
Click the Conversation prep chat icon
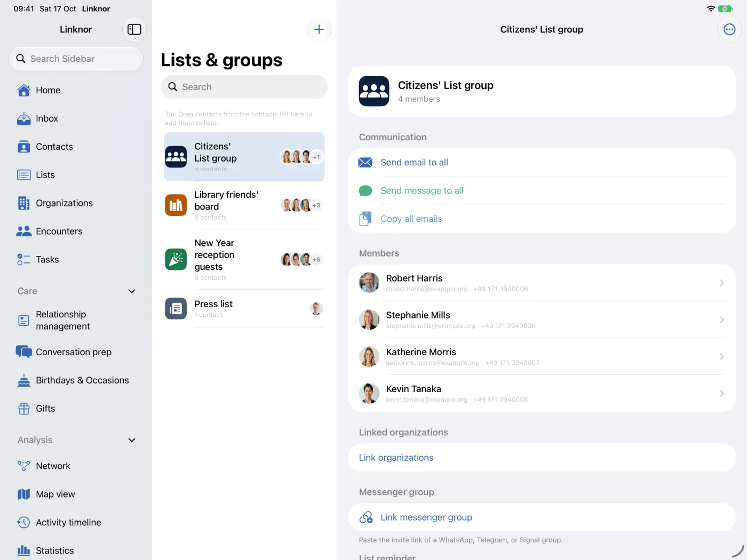click(23, 352)
